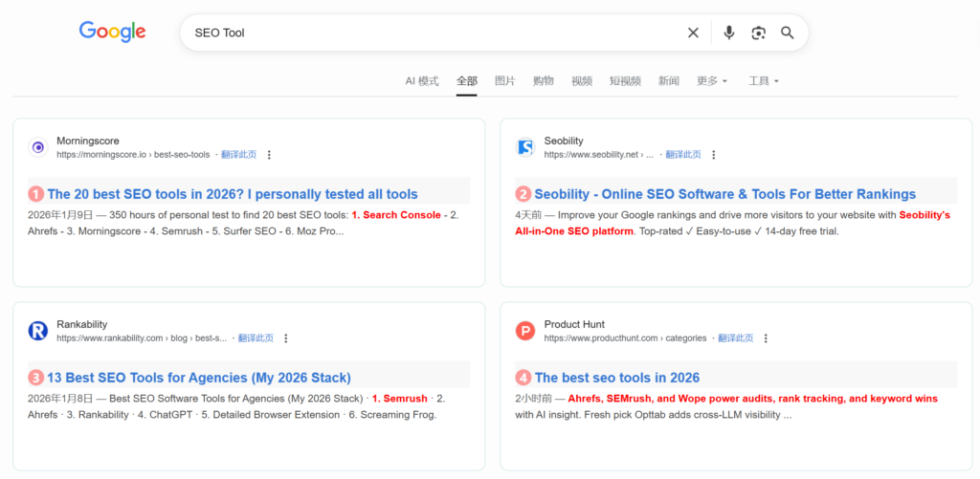Clear the search box with X icon
Screen dimensions: 980x479
coord(693,33)
